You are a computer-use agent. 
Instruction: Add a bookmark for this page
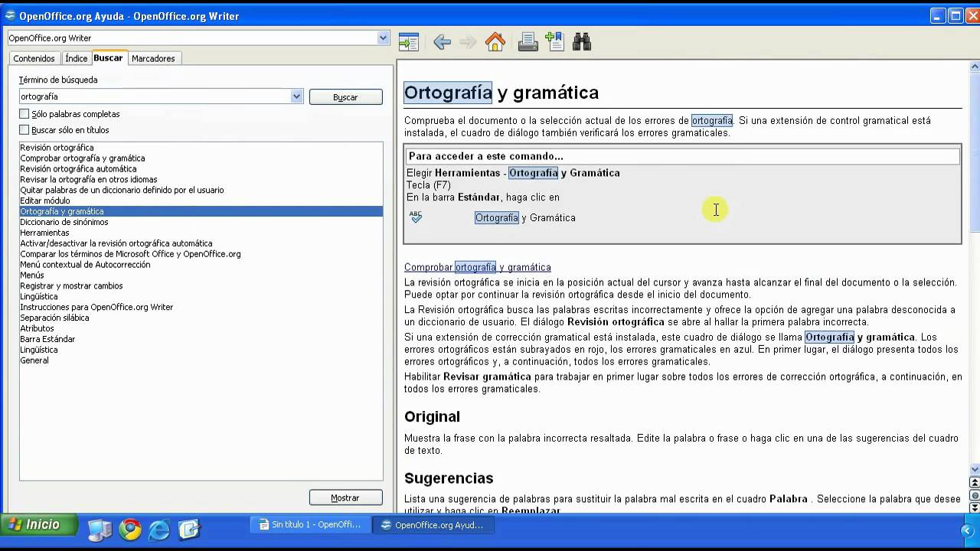click(x=554, y=42)
